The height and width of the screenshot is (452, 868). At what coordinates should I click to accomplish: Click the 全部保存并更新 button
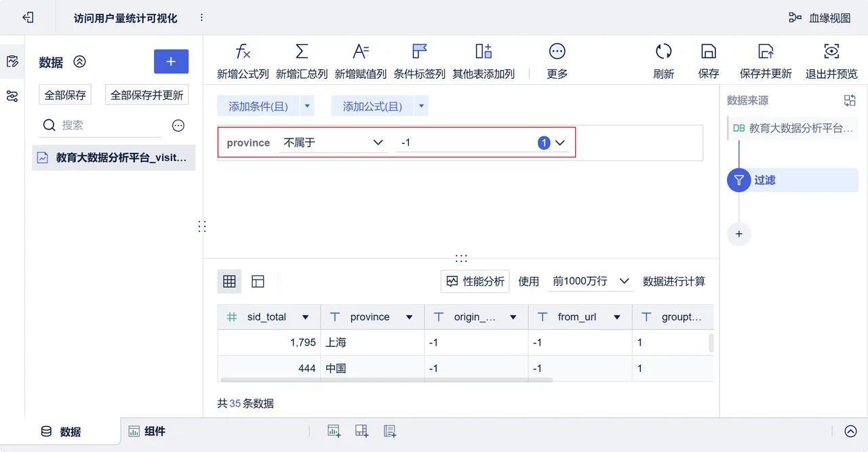(146, 95)
